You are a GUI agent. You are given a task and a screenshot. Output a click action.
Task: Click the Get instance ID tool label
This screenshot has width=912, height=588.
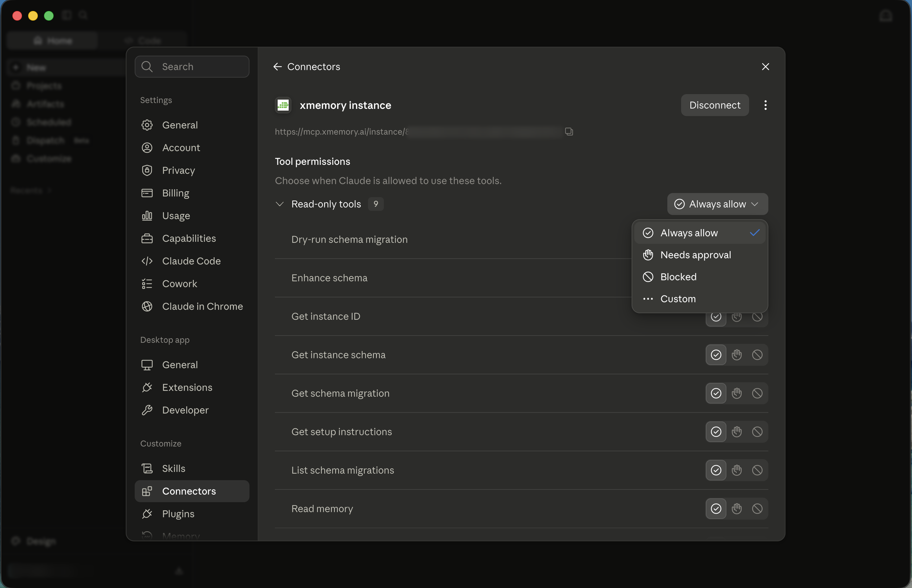pos(326,317)
